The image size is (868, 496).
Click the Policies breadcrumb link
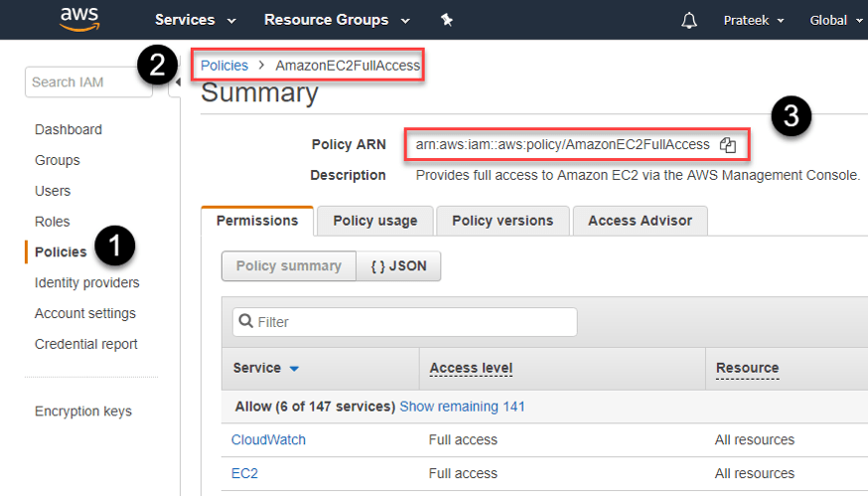click(224, 66)
